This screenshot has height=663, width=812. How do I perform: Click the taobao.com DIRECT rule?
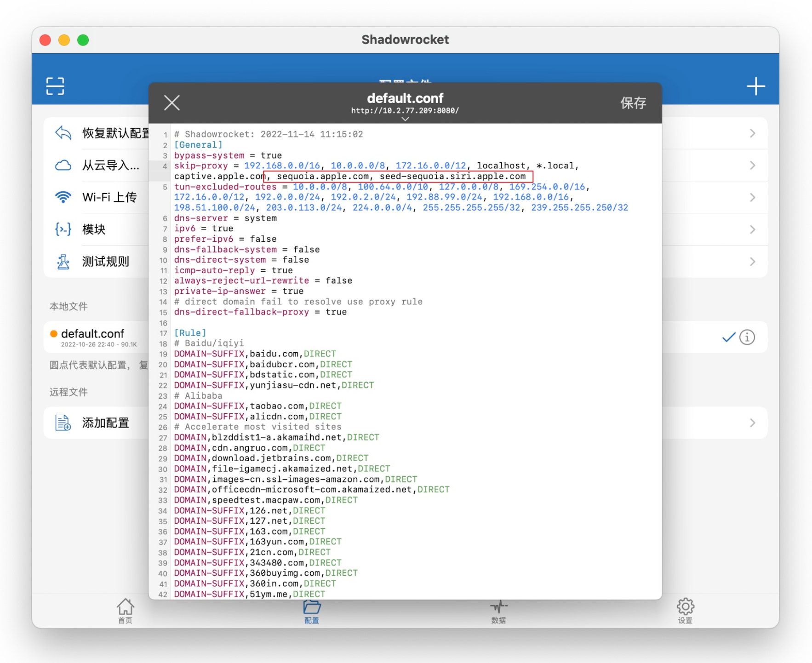[258, 406]
